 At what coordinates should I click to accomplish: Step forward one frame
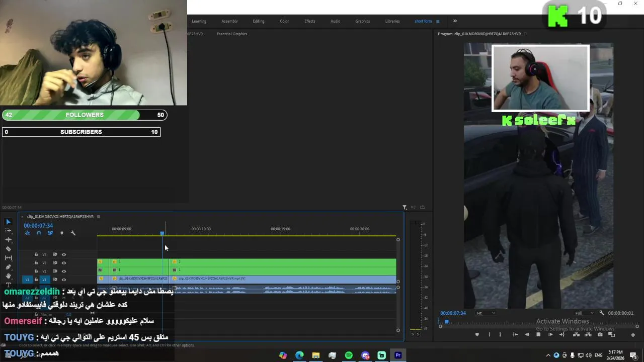click(550, 334)
